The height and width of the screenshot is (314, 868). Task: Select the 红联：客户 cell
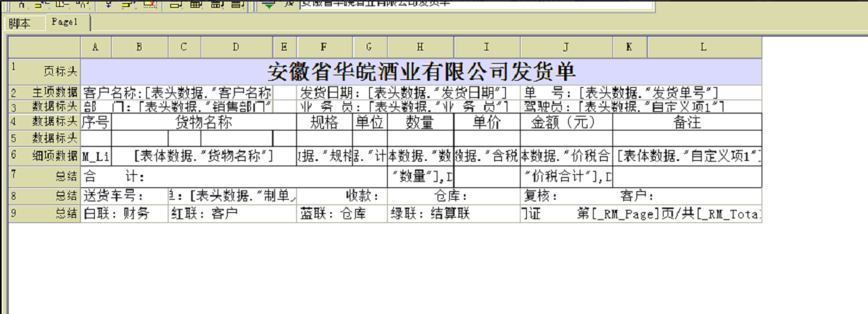click(232, 214)
